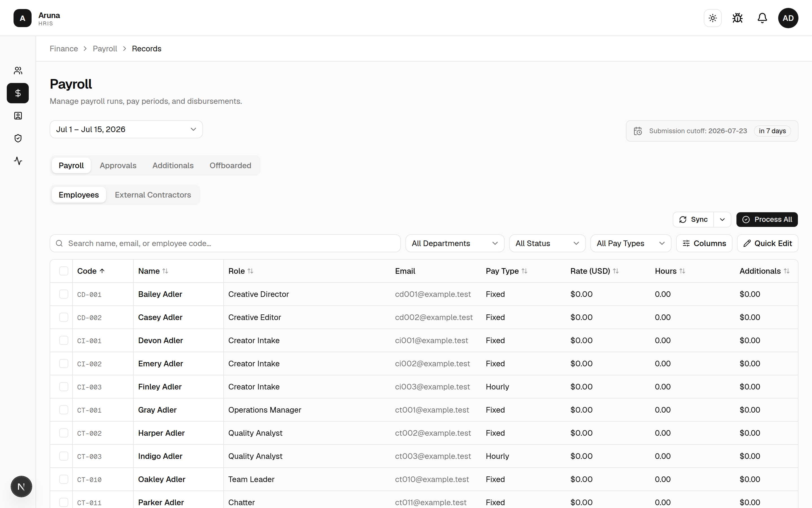Sort by Hours column arrows
Screen dimensions: 812x508
coord(682,271)
